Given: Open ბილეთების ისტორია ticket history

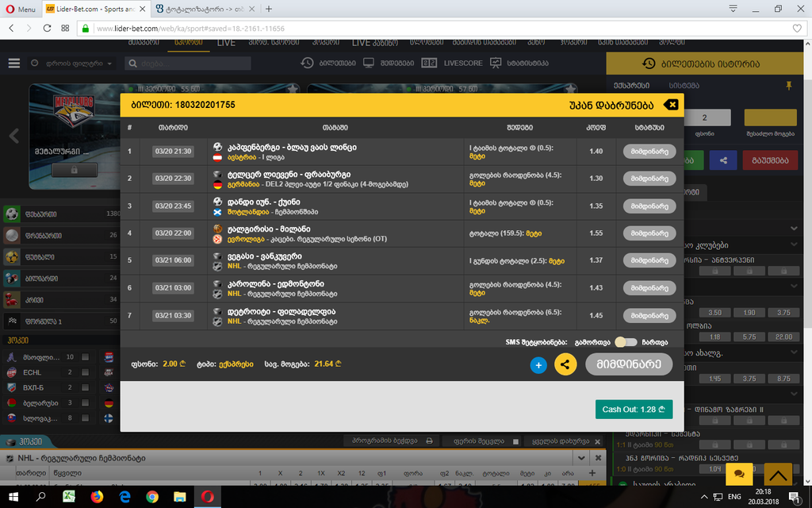Looking at the screenshot, I should click(x=705, y=63).
